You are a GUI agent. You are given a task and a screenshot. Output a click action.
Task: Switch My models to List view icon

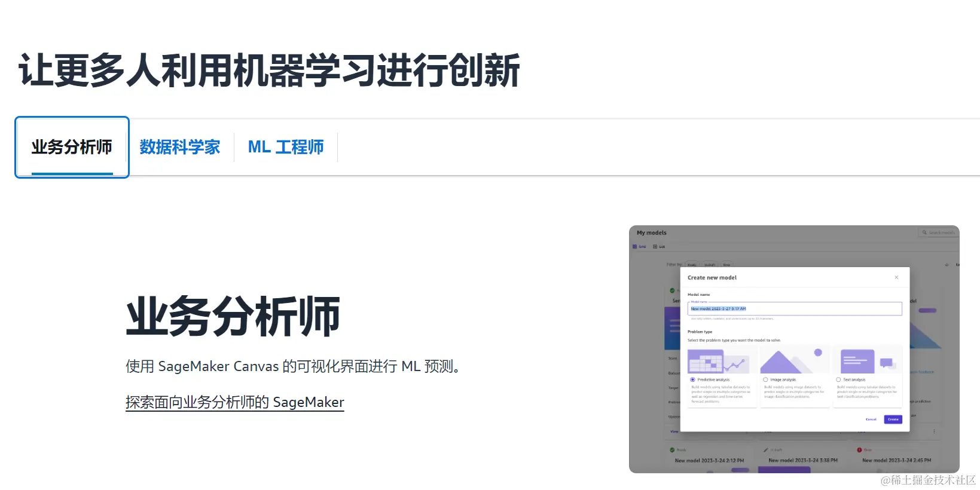pyautogui.click(x=655, y=246)
